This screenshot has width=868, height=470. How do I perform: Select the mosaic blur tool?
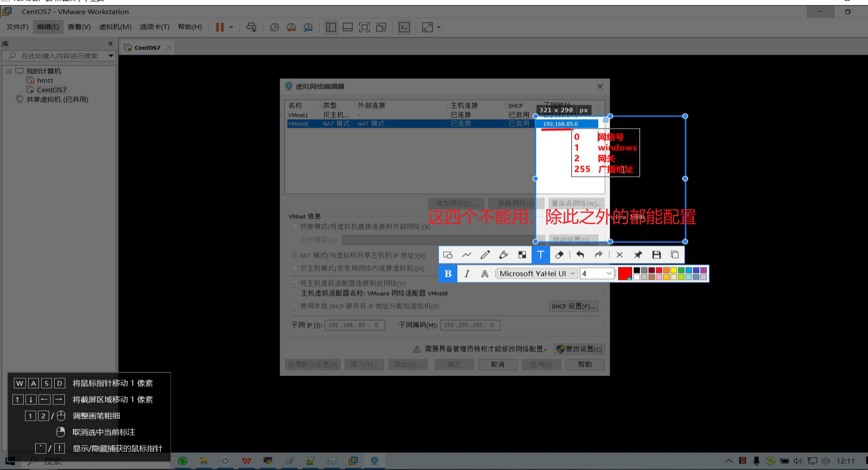click(x=522, y=255)
